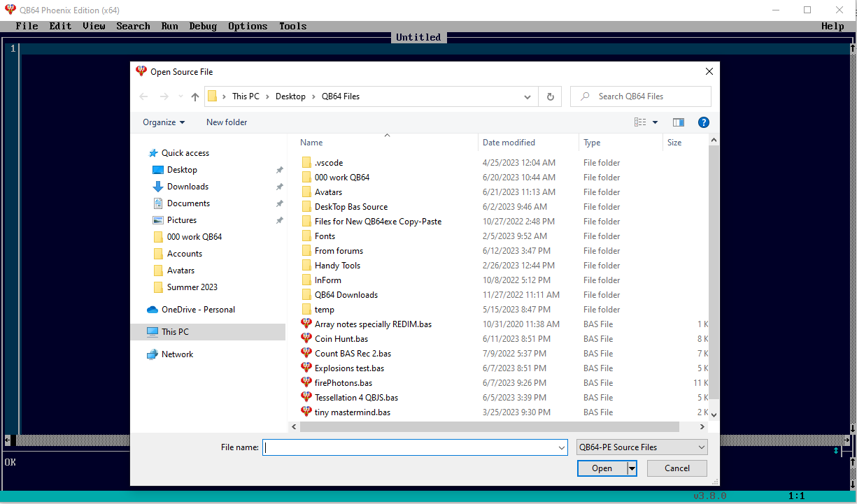Open the Edit menu in QB64
The width and height of the screenshot is (857, 504).
[x=60, y=27]
